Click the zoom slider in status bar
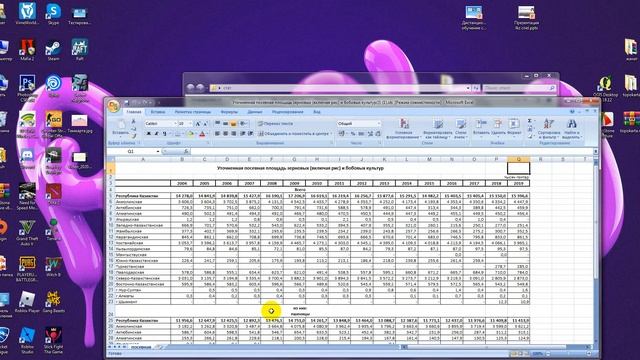 569,353
